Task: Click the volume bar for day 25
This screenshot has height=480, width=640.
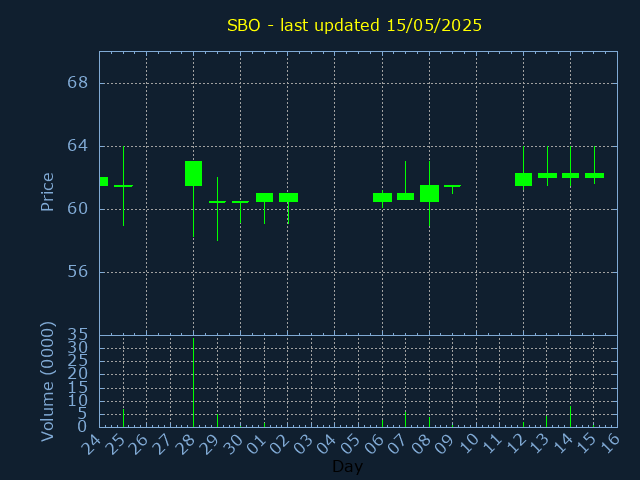Action: [123, 418]
